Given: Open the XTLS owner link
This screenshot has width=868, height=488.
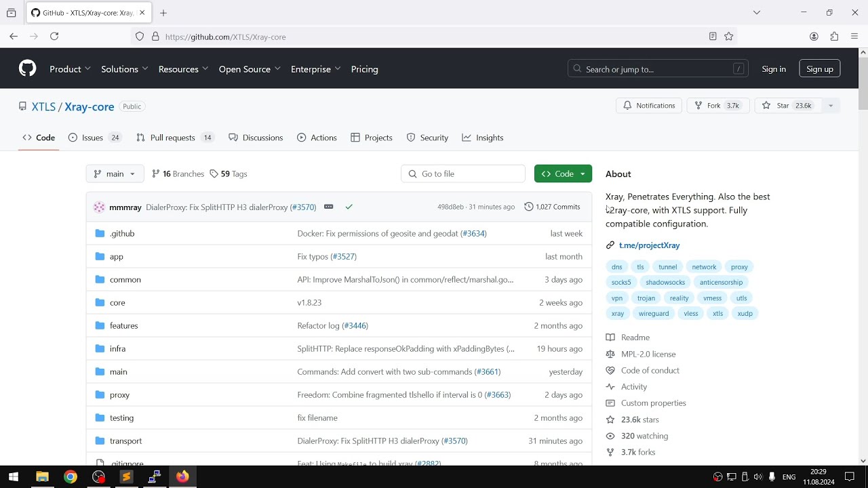Looking at the screenshot, I should (x=43, y=106).
